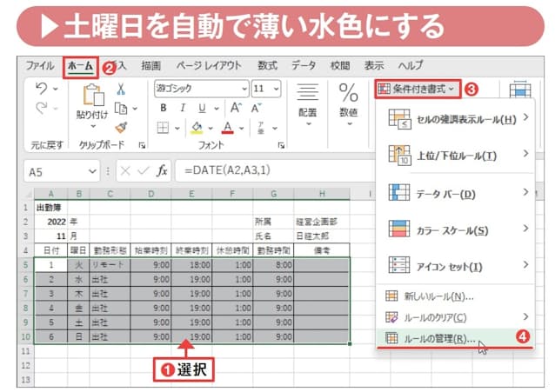Screen dimensions: 555x392
Task: Open the Undo history dropdown arrow
Action: (x=56, y=89)
